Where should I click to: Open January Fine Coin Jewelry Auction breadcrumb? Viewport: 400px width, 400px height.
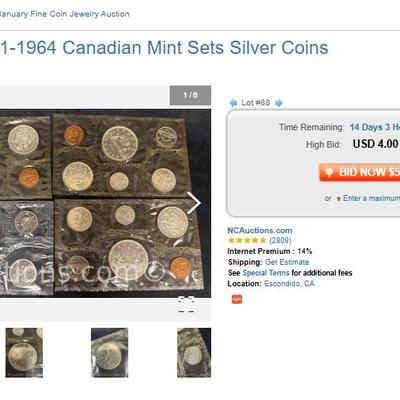65,14
